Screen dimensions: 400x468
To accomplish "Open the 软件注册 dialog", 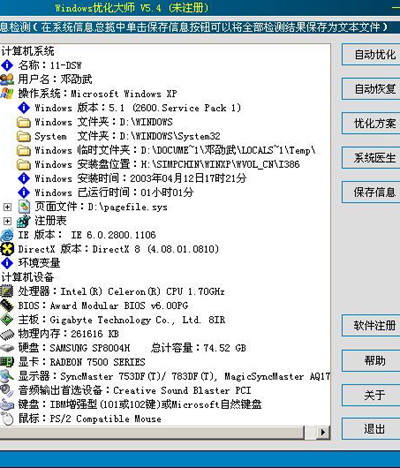I will (371, 325).
